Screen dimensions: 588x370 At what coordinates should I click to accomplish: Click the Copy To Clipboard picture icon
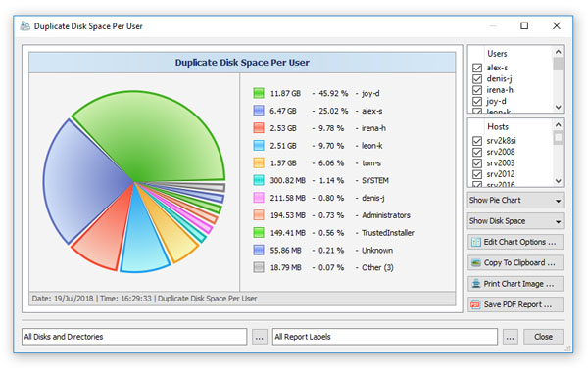coord(476,263)
